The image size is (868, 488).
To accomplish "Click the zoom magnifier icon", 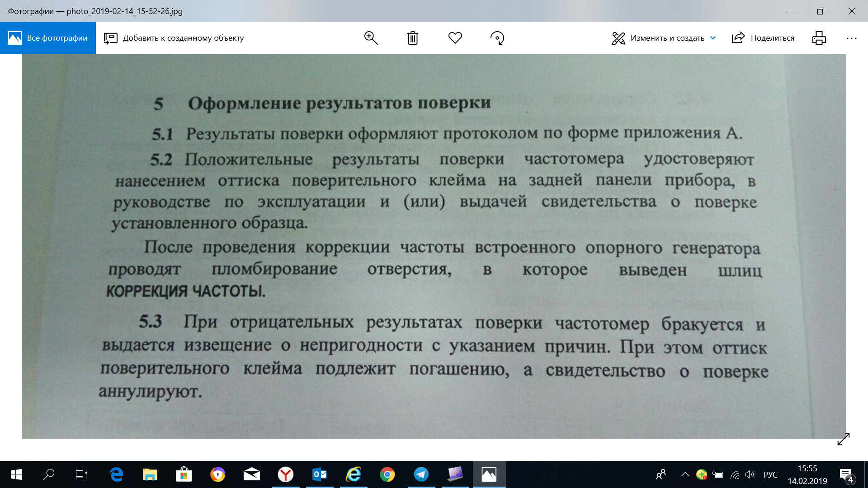I will click(x=371, y=38).
